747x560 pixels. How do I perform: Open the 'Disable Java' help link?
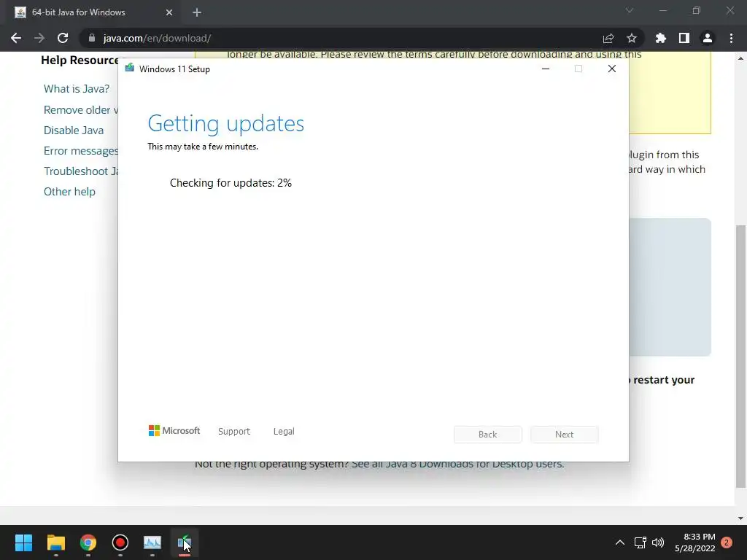point(74,130)
